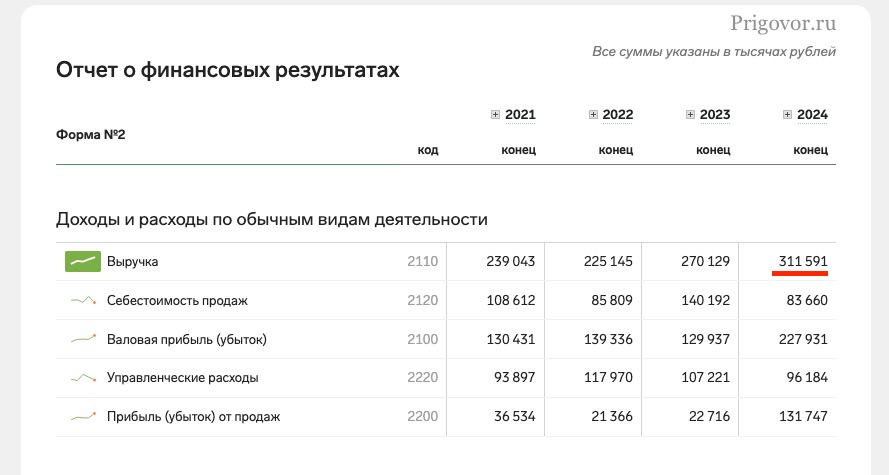Screen dimensions: 889x475
Task: Expand the 2024 year column
Action: pos(787,115)
